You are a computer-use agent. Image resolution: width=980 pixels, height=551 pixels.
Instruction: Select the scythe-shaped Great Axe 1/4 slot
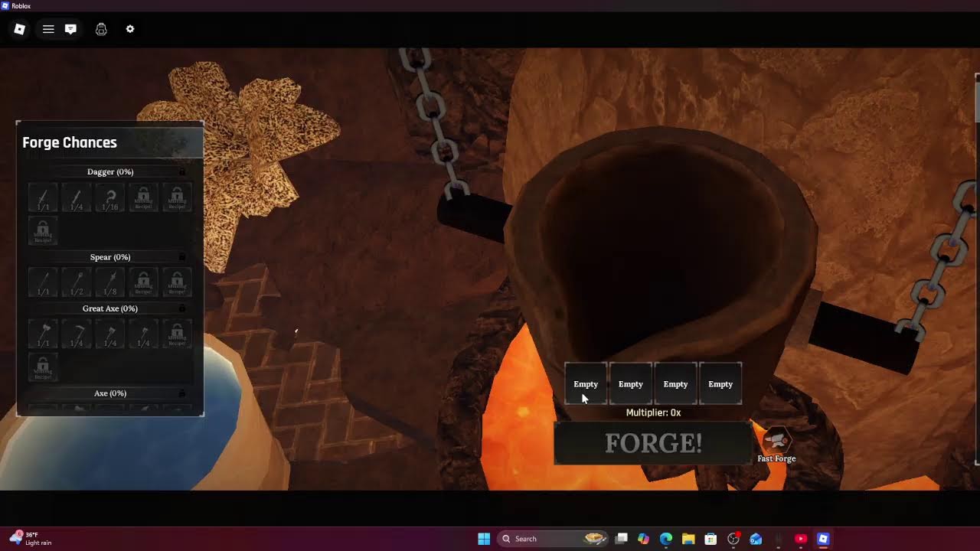click(77, 334)
